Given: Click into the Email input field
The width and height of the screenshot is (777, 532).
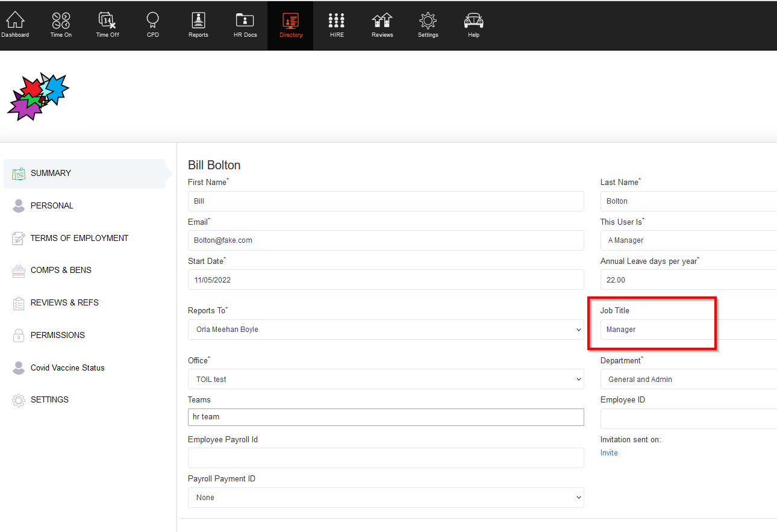Looking at the screenshot, I should click(385, 240).
